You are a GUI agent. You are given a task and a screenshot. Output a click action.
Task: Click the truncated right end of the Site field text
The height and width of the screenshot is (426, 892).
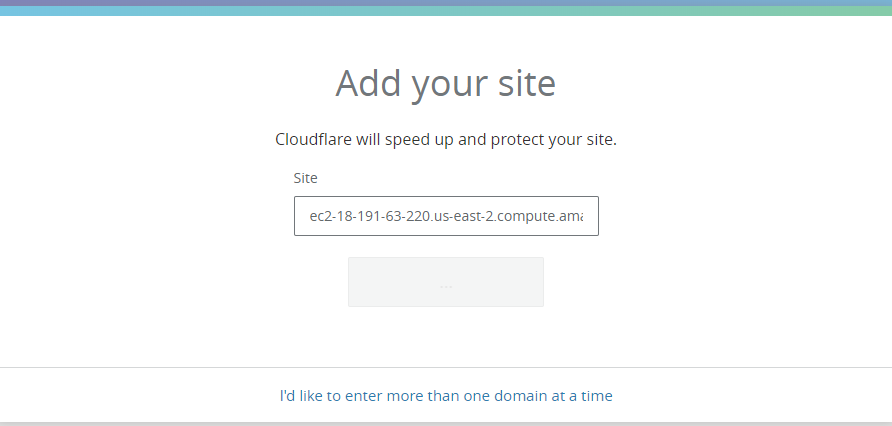pyautogui.click(x=571, y=216)
